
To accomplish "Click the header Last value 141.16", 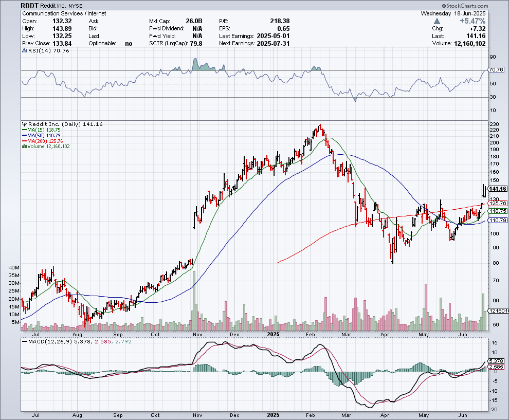I will [476, 36].
